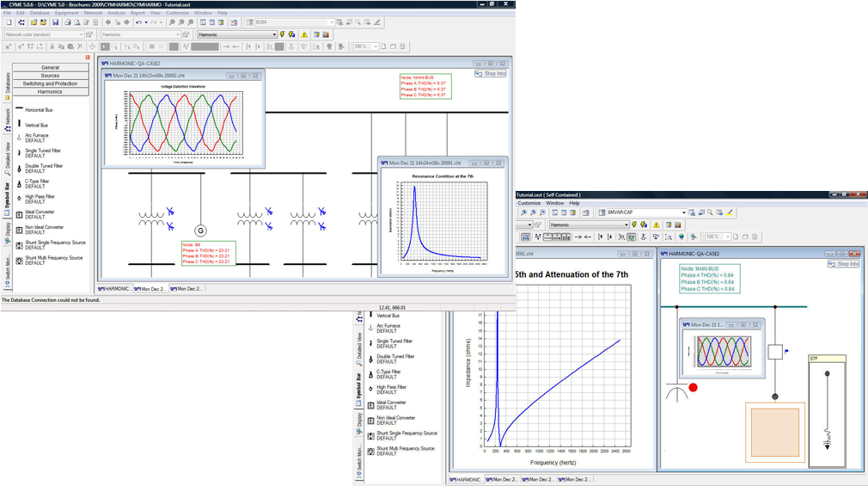
Task: Click the small waveform chart in the Self Contained window
Action: [x=723, y=353]
